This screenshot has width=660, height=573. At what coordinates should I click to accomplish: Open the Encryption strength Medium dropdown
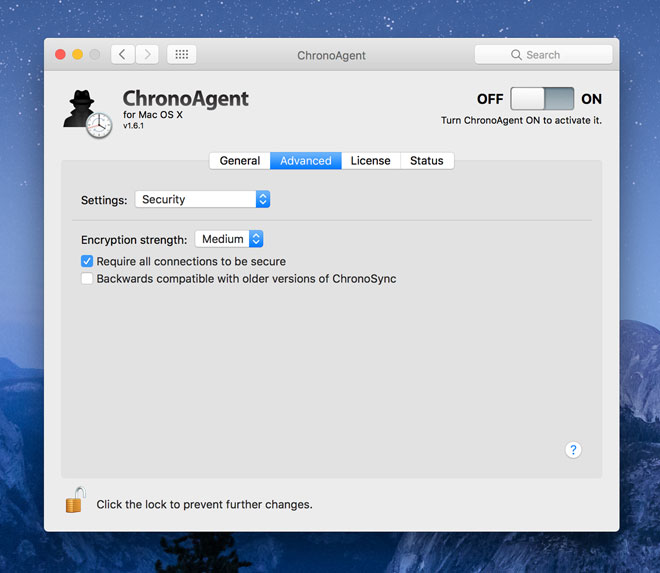(229, 239)
